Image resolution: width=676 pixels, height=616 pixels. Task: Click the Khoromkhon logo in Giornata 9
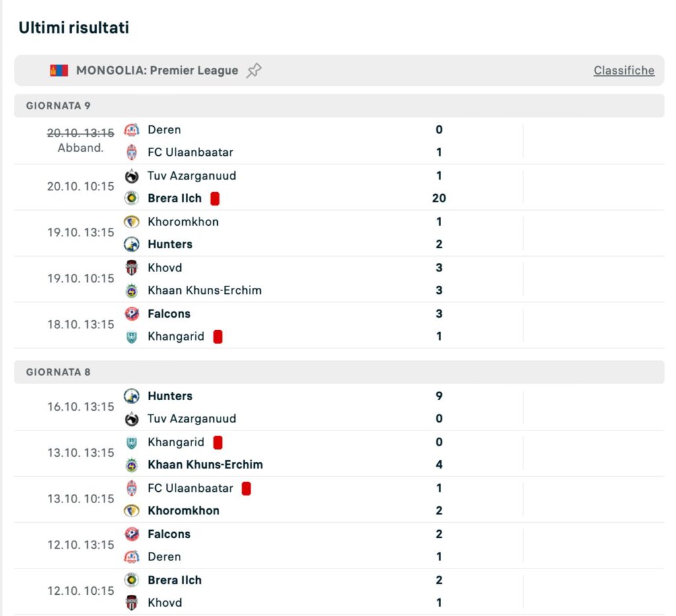[x=132, y=222]
